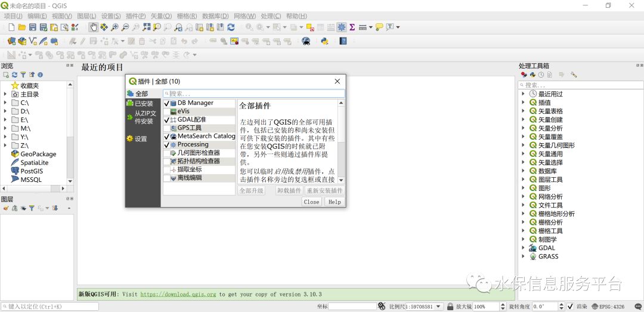Open Processing toolbox via gear toolbar icon

pyautogui.click(x=342, y=27)
